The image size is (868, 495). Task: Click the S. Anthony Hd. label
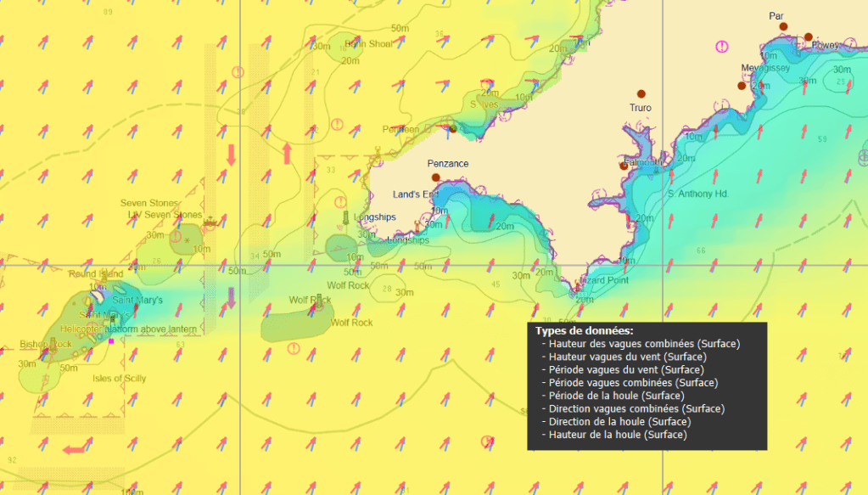pos(697,194)
